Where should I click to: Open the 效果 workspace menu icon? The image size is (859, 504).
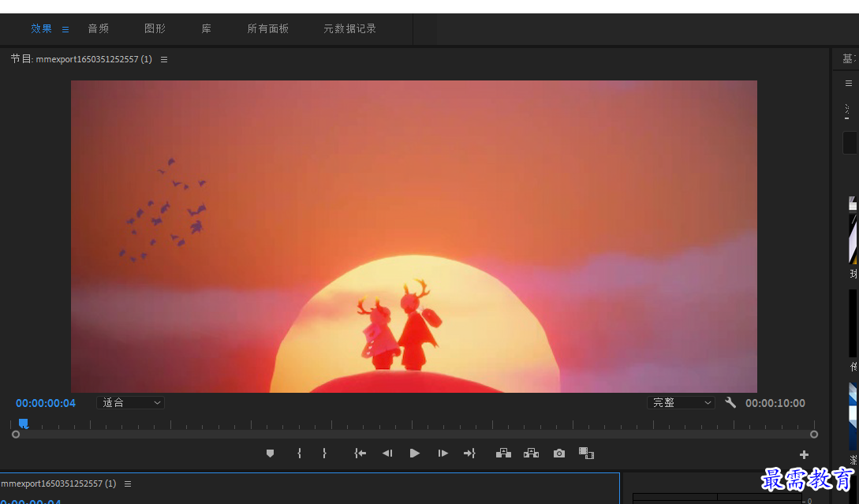pyautogui.click(x=65, y=30)
